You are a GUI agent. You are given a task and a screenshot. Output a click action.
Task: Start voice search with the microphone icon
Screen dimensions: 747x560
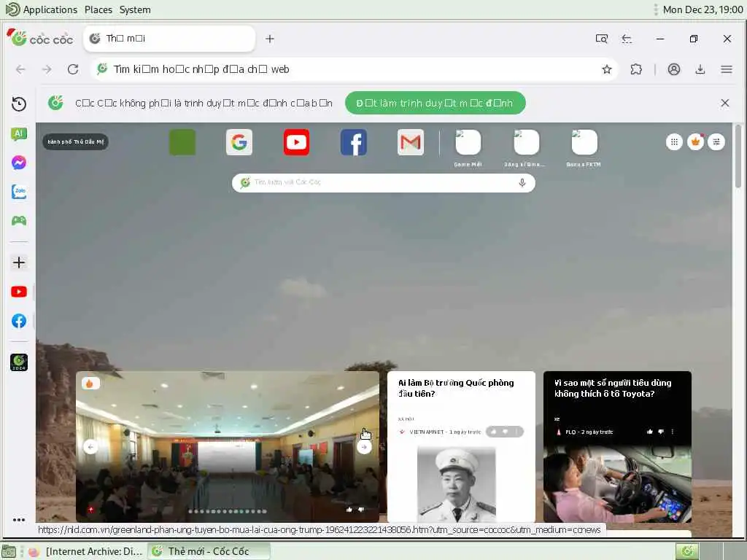tap(522, 183)
